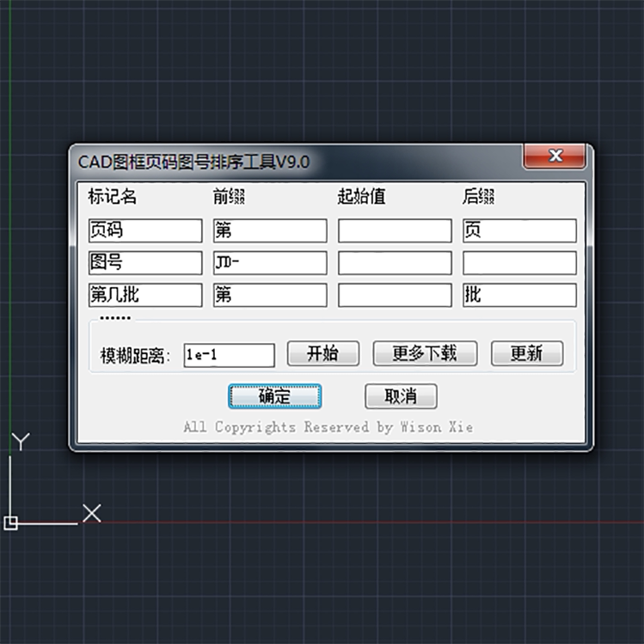Image resolution: width=644 pixels, height=644 pixels.
Task: Click the empty 后缀 field in 图号 row
Action: (x=519, y=263)
